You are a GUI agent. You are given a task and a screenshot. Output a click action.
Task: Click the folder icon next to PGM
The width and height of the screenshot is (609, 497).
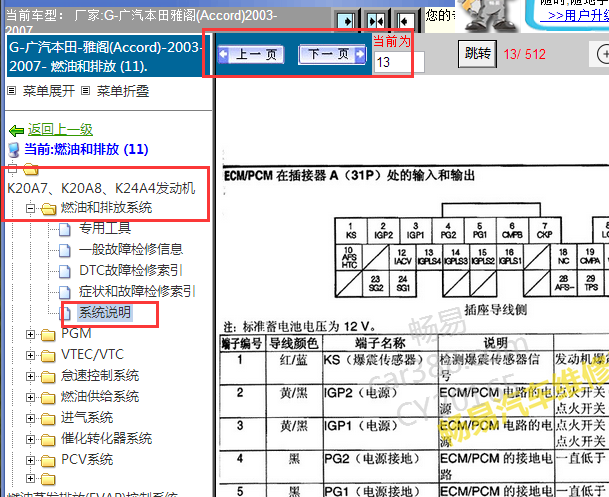[48, 335]
